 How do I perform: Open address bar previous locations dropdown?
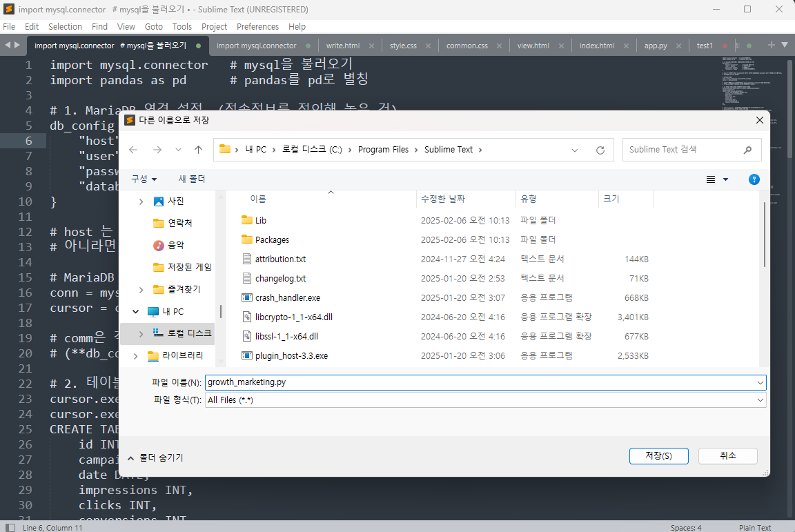point(574,150)
